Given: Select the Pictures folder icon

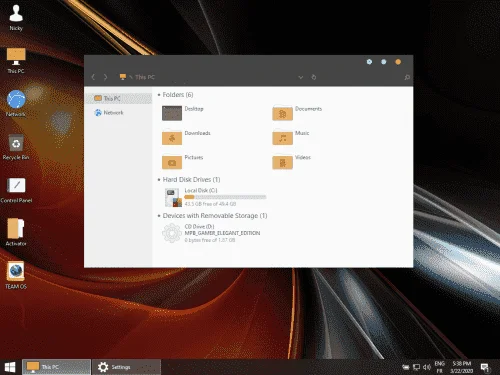Looking at the screenshot, I should [172, 162].
